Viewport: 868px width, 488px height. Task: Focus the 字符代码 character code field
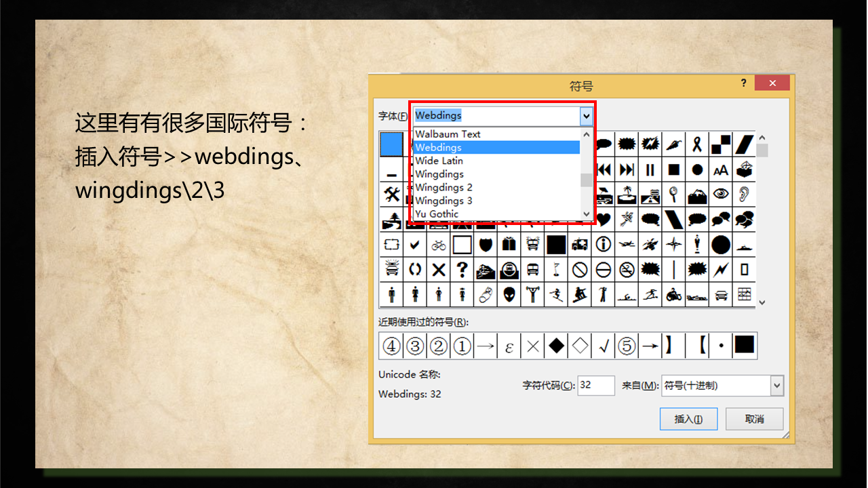[596, 386]
